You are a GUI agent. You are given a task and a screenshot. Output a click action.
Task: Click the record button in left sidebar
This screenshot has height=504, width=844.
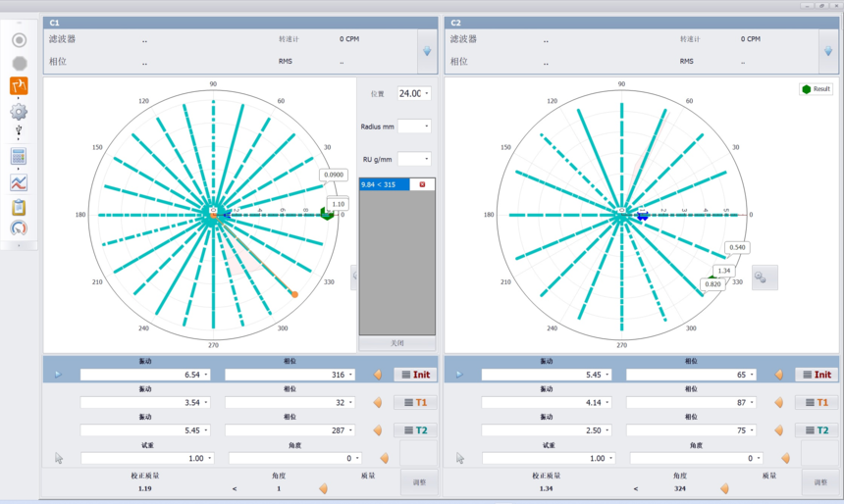pyautogui.click(x=19, y=40)
